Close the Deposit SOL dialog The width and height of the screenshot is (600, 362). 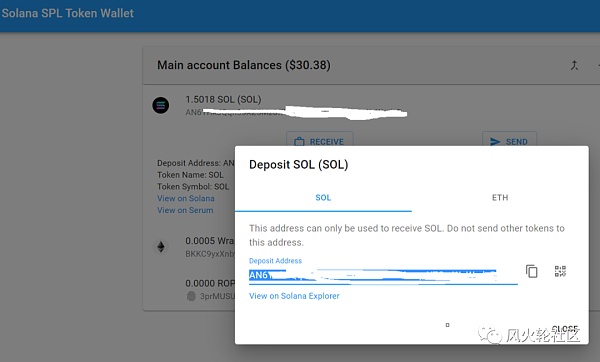coord(565,329)
